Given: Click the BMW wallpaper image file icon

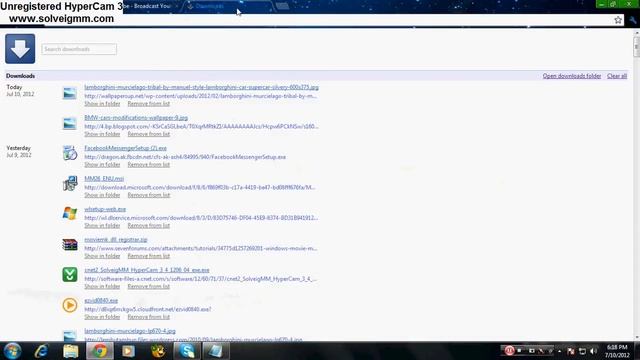Looking at the screenshot, I should (x=69, y=123).
